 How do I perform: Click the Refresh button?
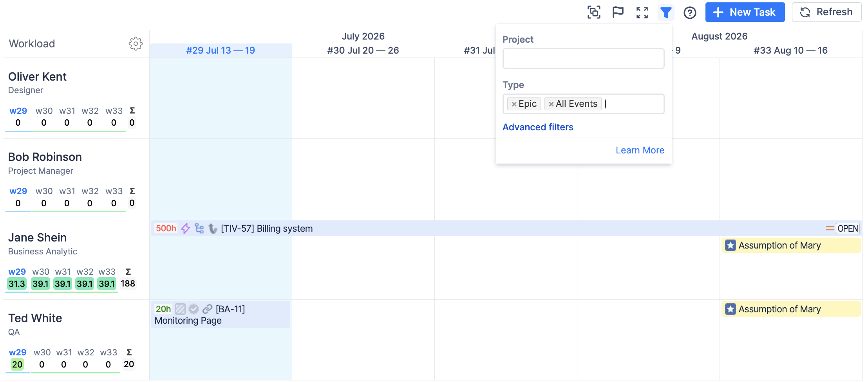coord(826,12)
